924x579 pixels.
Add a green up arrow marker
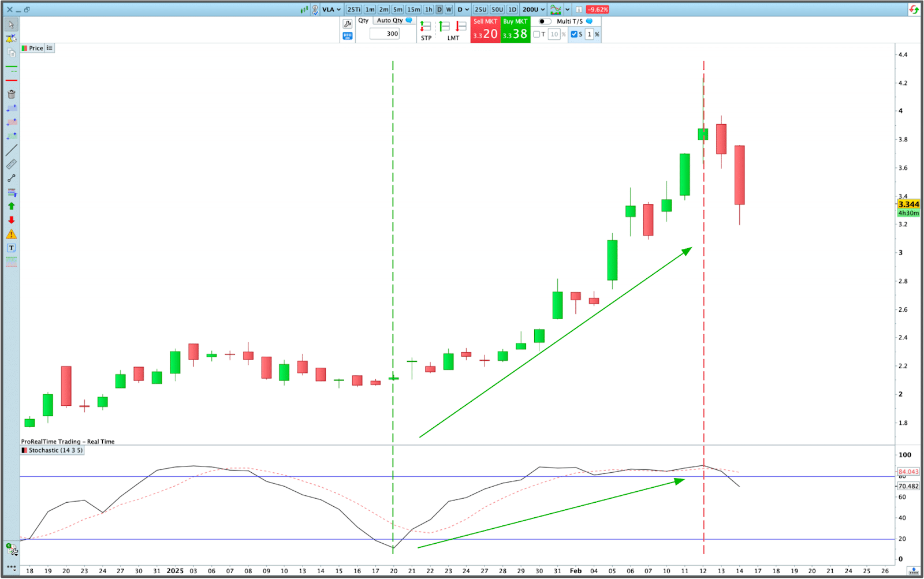11,206
